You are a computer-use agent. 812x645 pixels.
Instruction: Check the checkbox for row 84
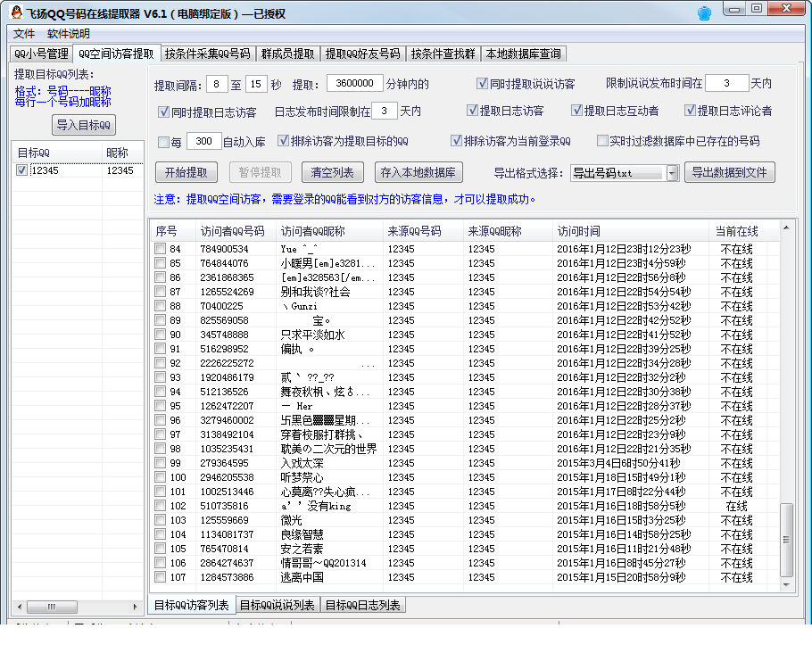(160, 249)
